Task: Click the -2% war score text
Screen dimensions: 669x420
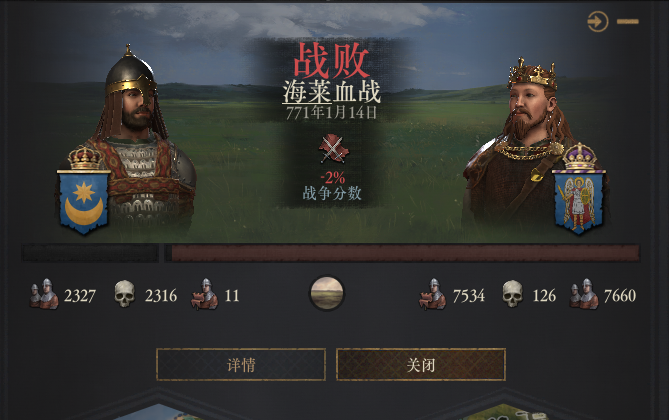Action: pos(333,178)
